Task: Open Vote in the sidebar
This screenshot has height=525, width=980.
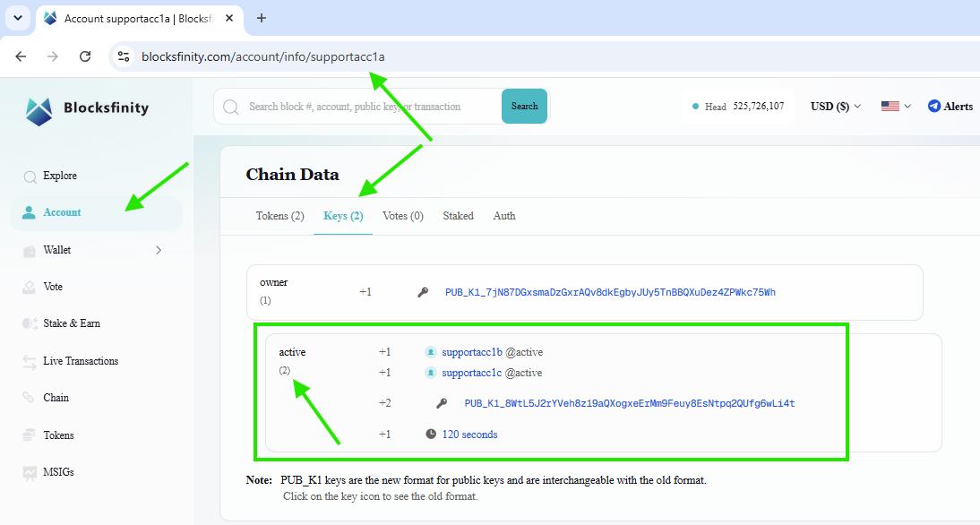Action: (53, 287)
